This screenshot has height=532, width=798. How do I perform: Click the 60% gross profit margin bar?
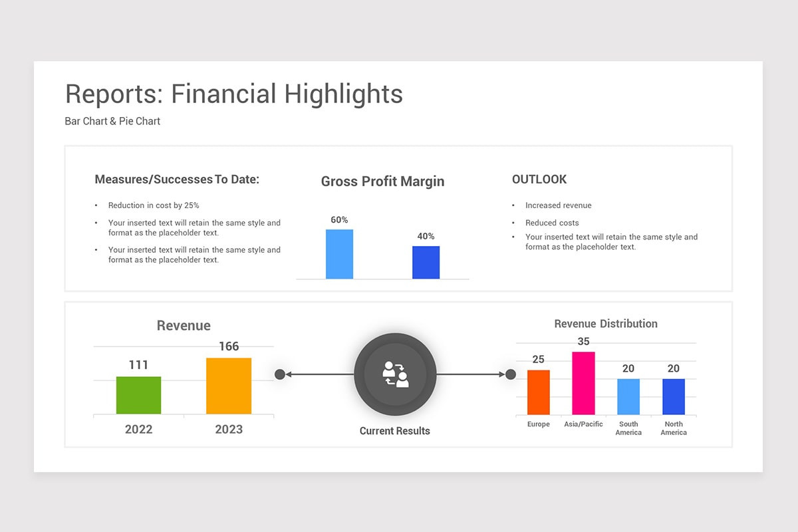[x=339, y=253]
